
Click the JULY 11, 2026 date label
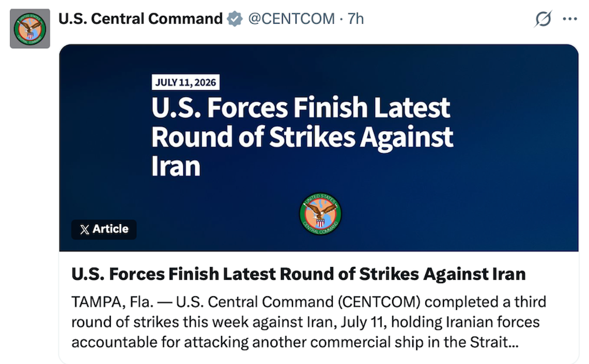[x=185, y=82]
